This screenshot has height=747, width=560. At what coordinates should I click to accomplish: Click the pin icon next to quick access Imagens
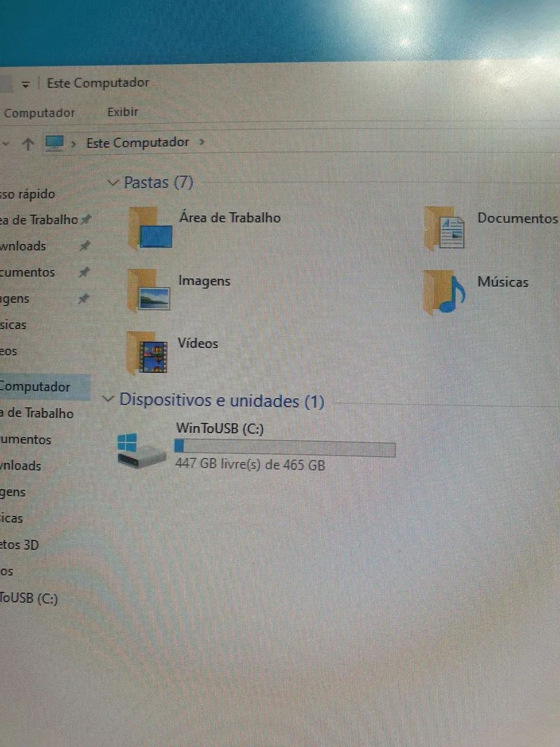84,299
